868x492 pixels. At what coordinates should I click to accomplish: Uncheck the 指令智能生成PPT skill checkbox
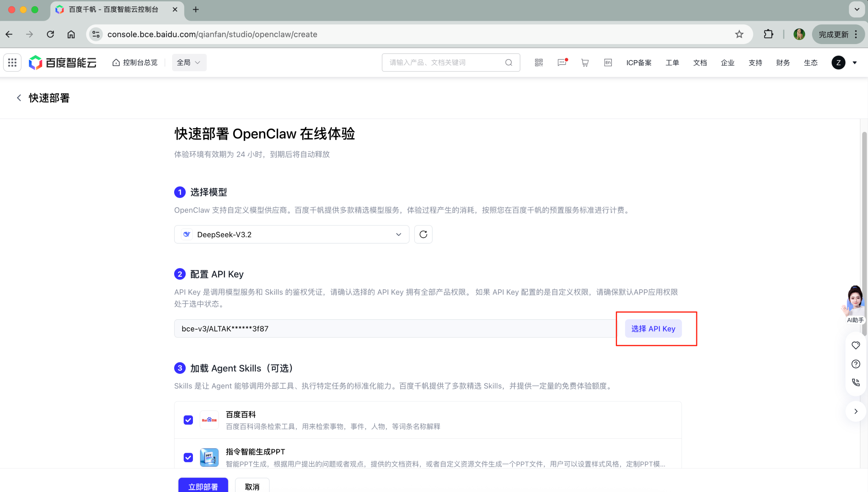188,457
